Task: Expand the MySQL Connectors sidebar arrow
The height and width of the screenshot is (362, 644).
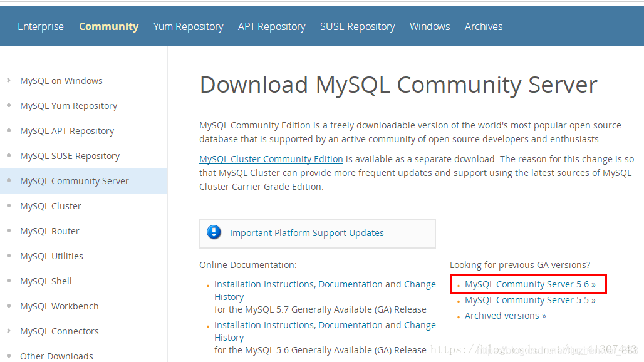Action: coord(9,331)
